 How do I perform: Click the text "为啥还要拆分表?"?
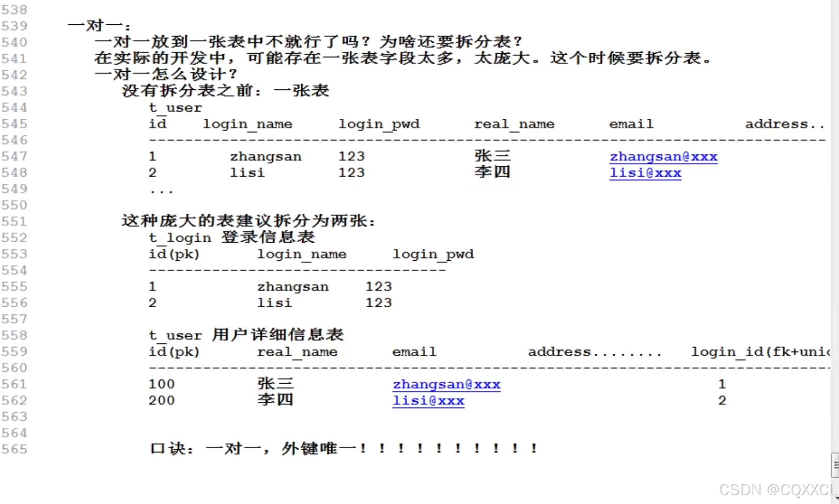click(x=451, y=42)
